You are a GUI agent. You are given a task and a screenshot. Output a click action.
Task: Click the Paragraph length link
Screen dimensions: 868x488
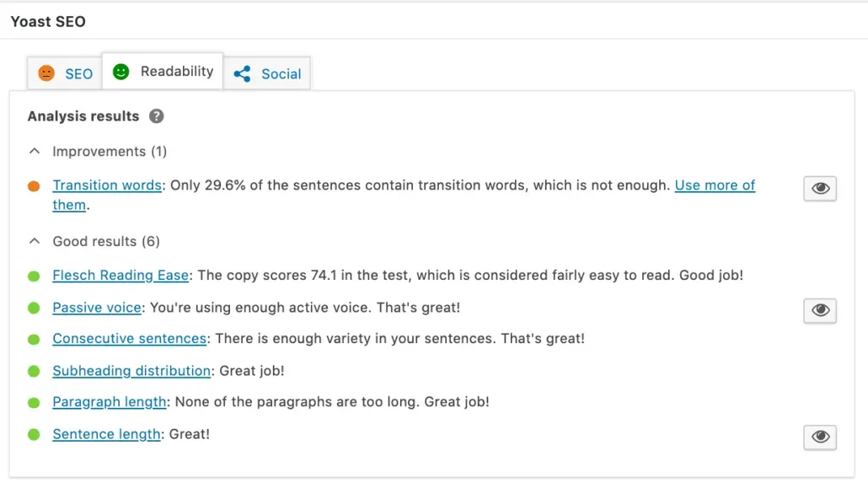[x=109, y=402]
